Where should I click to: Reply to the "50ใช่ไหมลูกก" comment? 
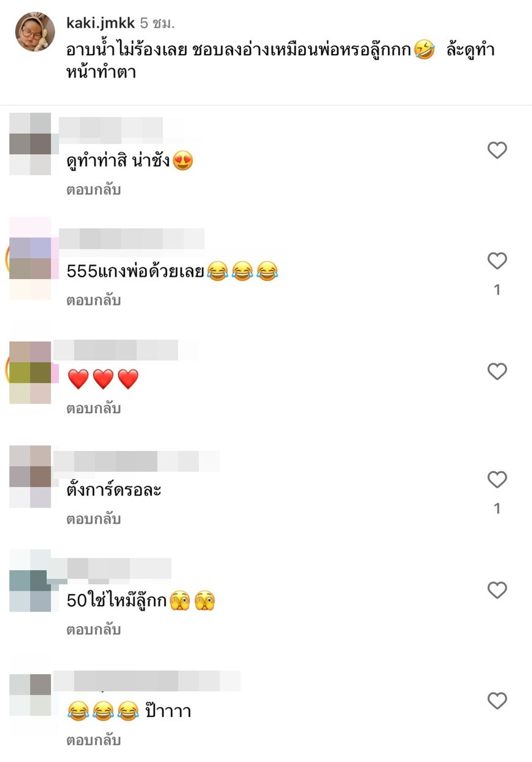(x=94, y=629)
